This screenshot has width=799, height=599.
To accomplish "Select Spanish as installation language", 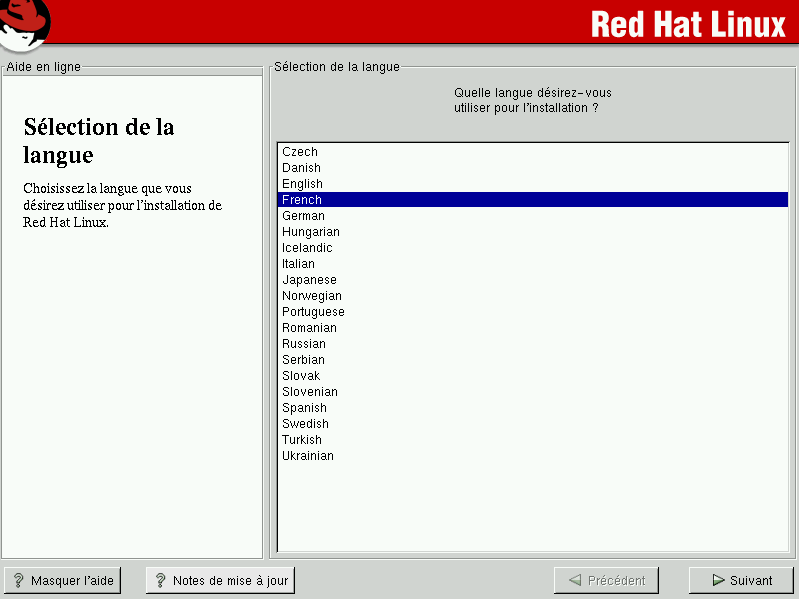I will coord(304,408).
